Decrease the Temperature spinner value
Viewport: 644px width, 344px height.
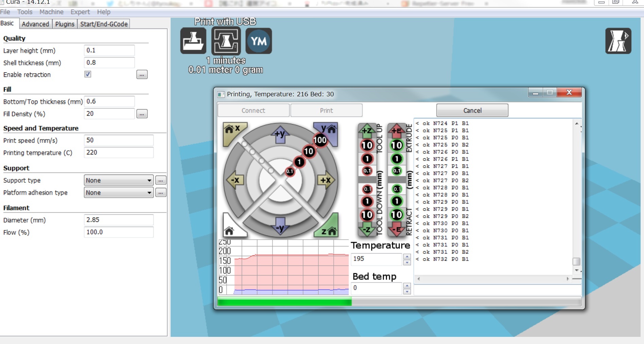tap(407, 262)
